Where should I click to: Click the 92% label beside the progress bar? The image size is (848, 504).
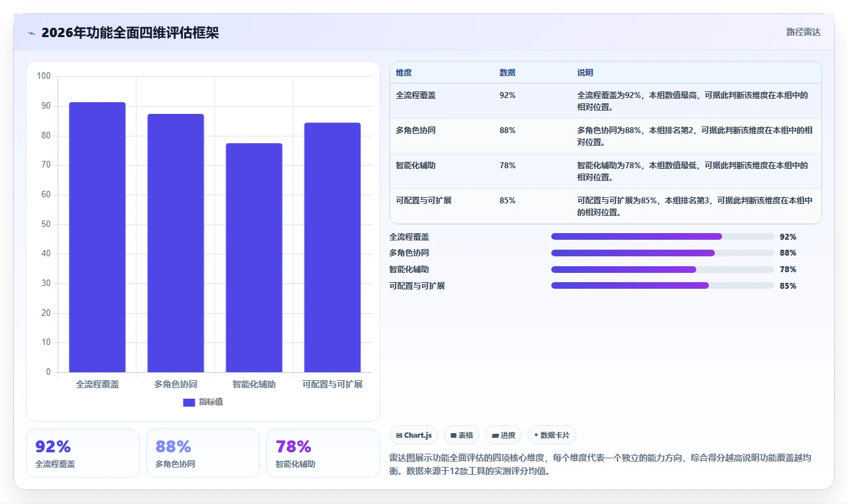coord(788,237)
